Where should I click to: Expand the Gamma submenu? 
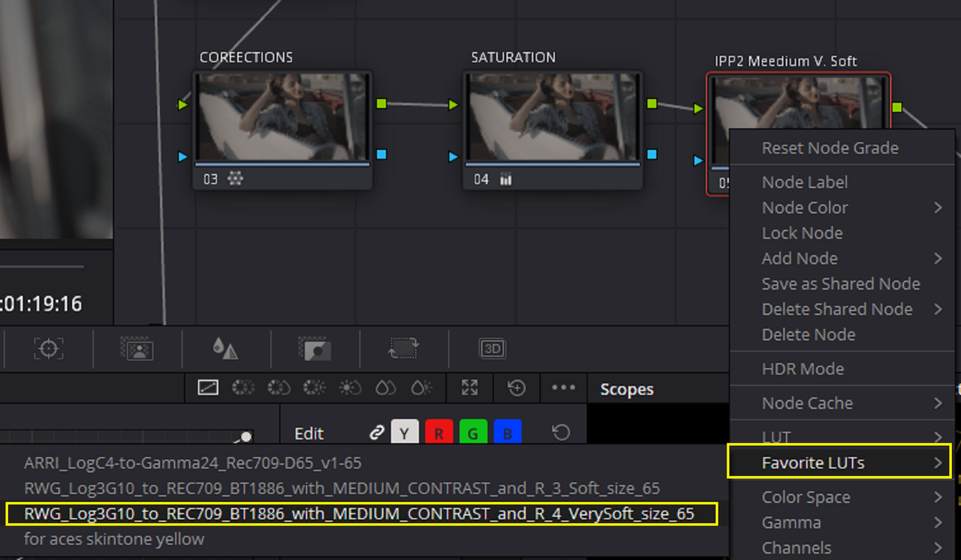coord(842,522)
